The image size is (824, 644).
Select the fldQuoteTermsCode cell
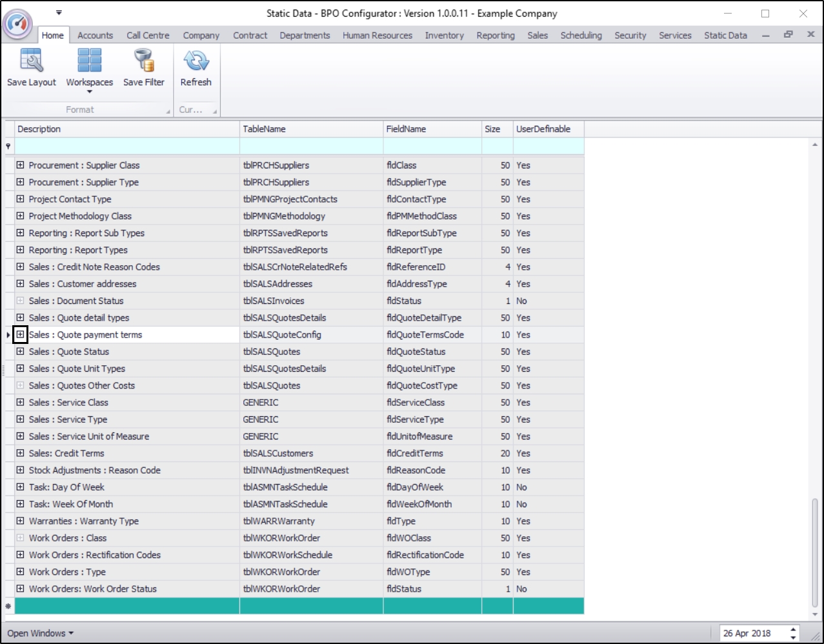pos(432,334)
